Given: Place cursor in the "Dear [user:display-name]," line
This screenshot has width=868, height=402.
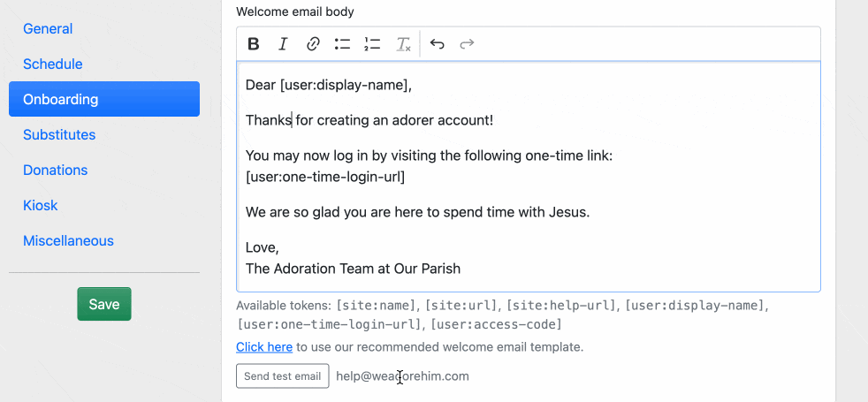Looking at the screenshot, I should (x=329, y=85).
